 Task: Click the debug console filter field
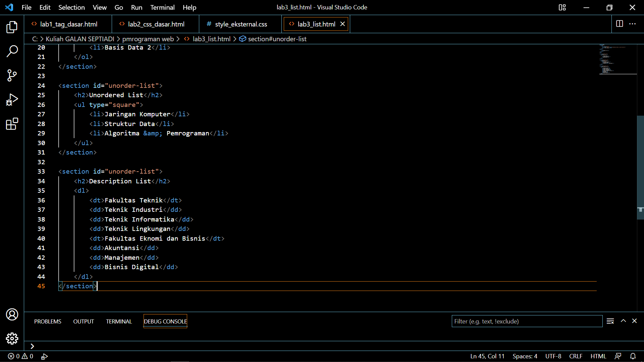pyautogui.click(x=527, y=321)
